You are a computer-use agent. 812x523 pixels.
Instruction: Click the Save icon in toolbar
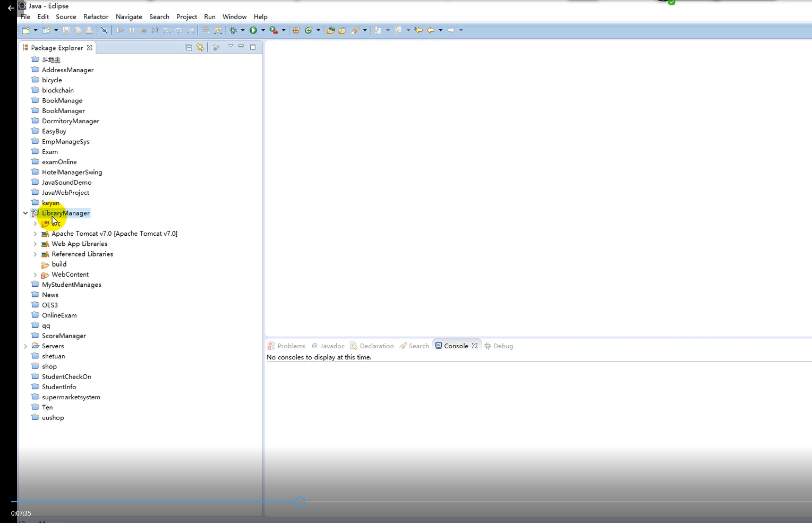tap(66, 30)
